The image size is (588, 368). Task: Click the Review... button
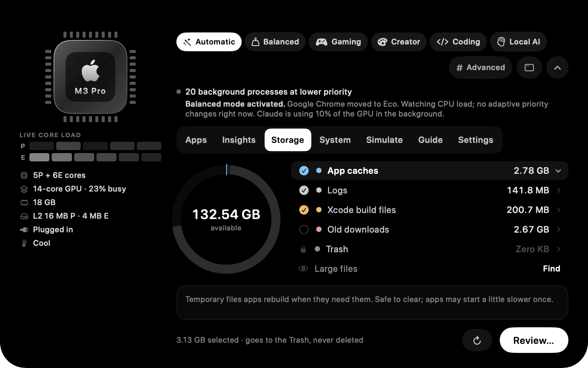534,340
